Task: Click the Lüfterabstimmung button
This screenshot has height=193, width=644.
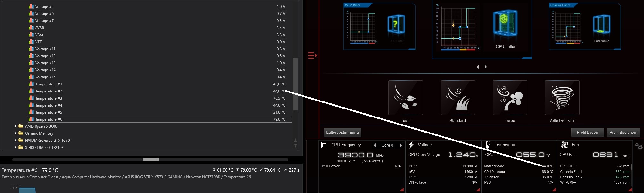Action: tap(343, 133)
